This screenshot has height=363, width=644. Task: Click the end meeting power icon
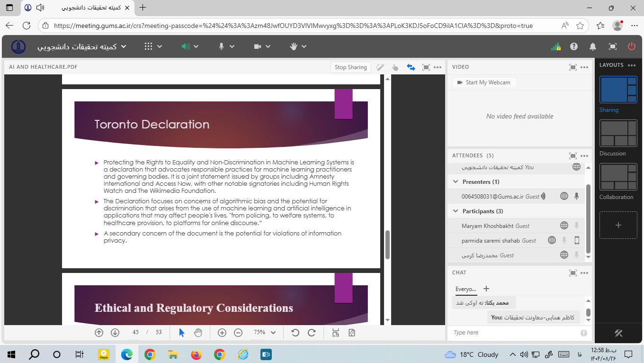(x=631, y=46)
